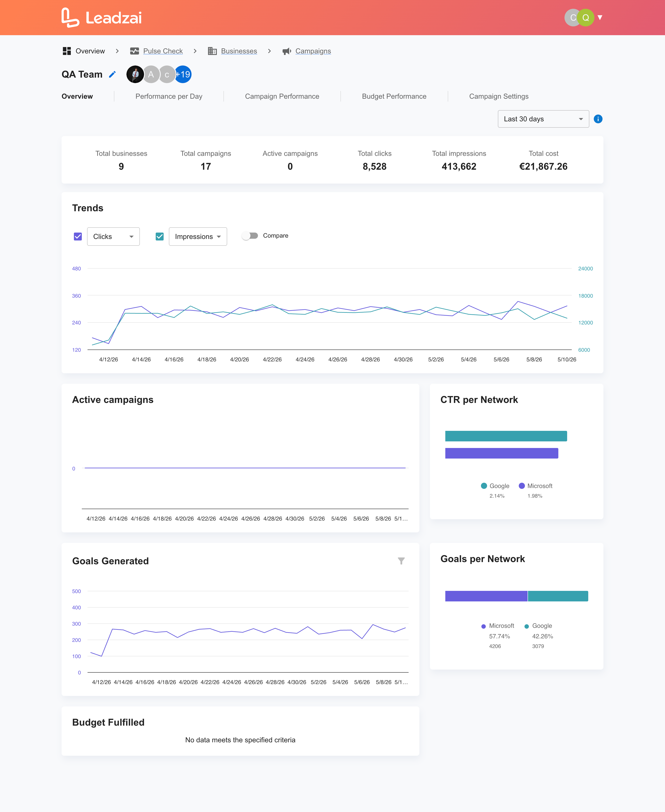This screenshot has width=665, height=812.
Task: Click the Google legend dot in CTR per Network
Action: (484, 486)
